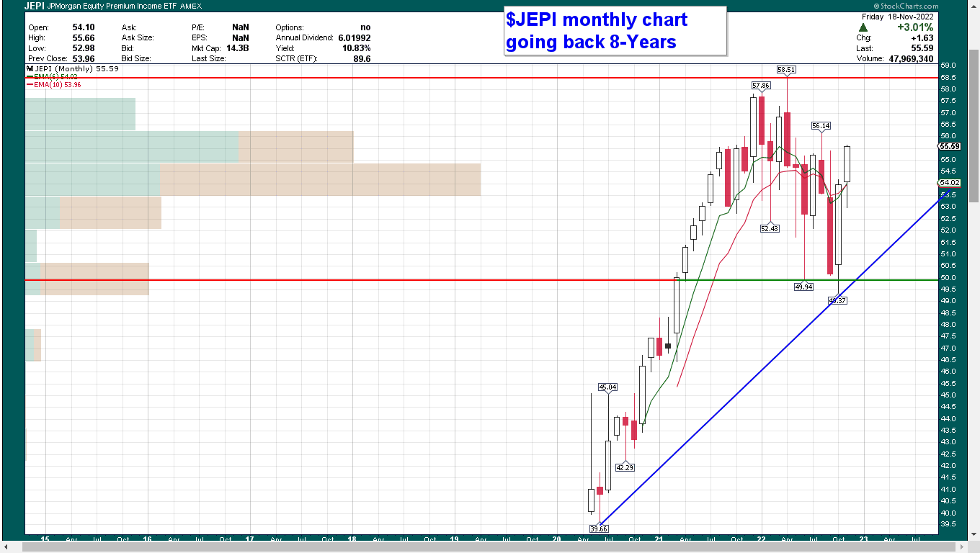The width and height of the screenshot is (980, 553).
Task: Click the horizontal scrollbar's right arrow
Action: pos(962,547)
